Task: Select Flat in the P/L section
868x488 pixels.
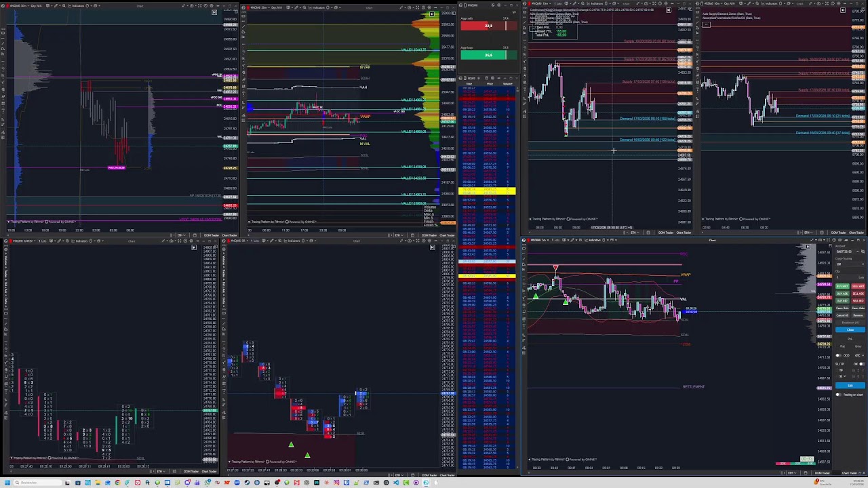Action: [842, 346]
